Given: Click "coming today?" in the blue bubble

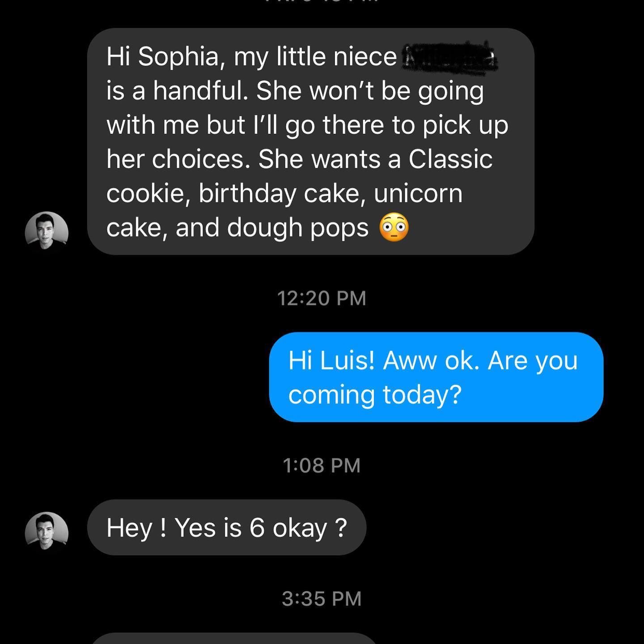Looking at the screenshot, I should [x=375, y=395].
